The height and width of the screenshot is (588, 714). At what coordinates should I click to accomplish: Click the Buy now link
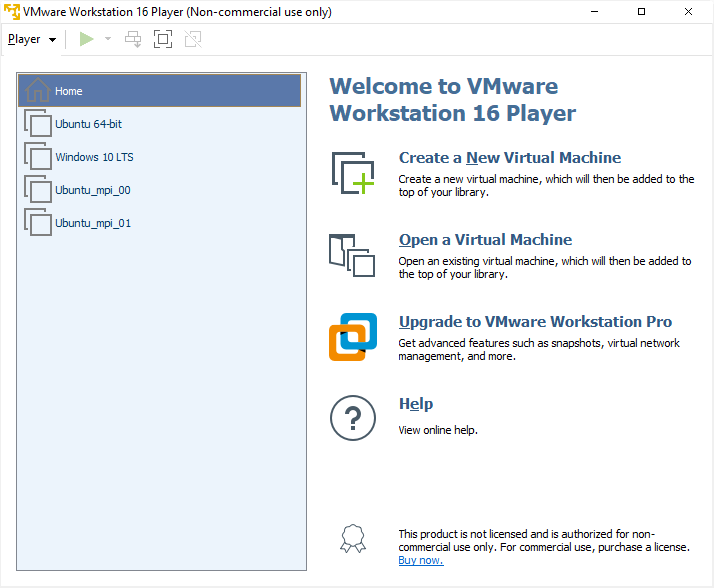(x=421, y=560)
